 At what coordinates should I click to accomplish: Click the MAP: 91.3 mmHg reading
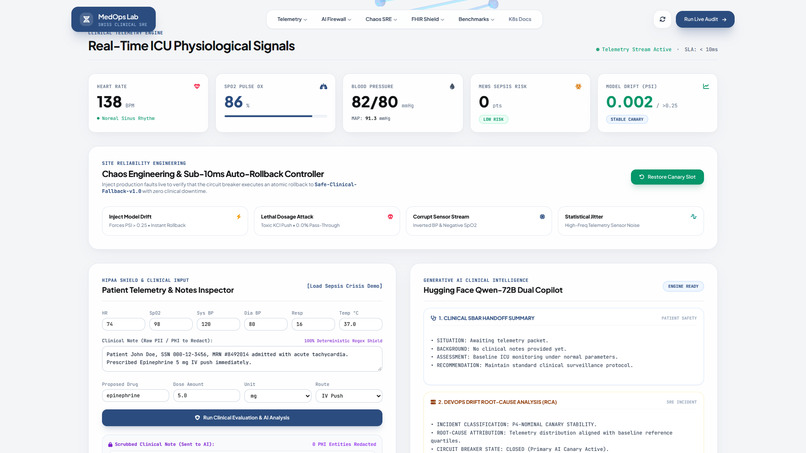tap(371, 118)
